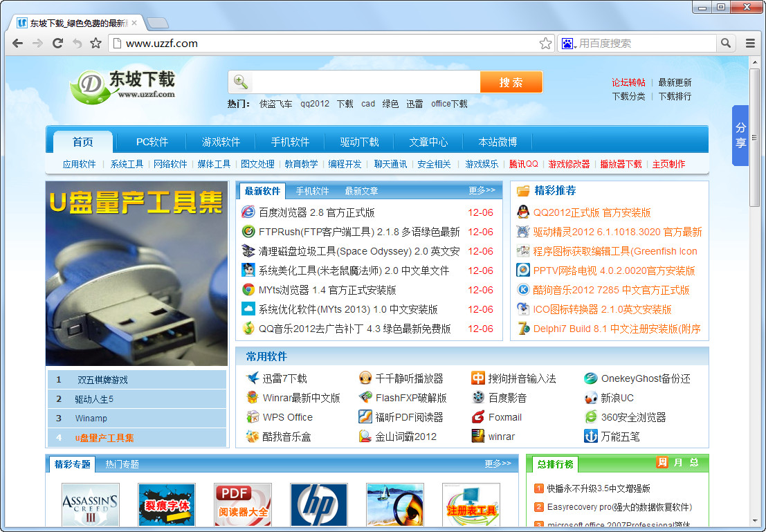This screenshot has height=532, width=766.
Task: Click the 东坡下载 site logo
Action: (x=122, y=86)
